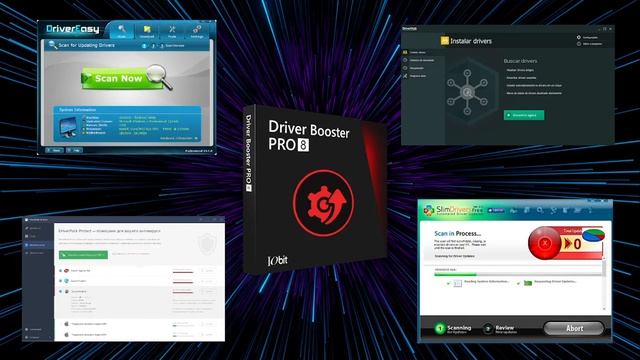This screenshot has width=640, height=360.
Task: Expand the first program row in DriverPack
Action: coord(60,271)
